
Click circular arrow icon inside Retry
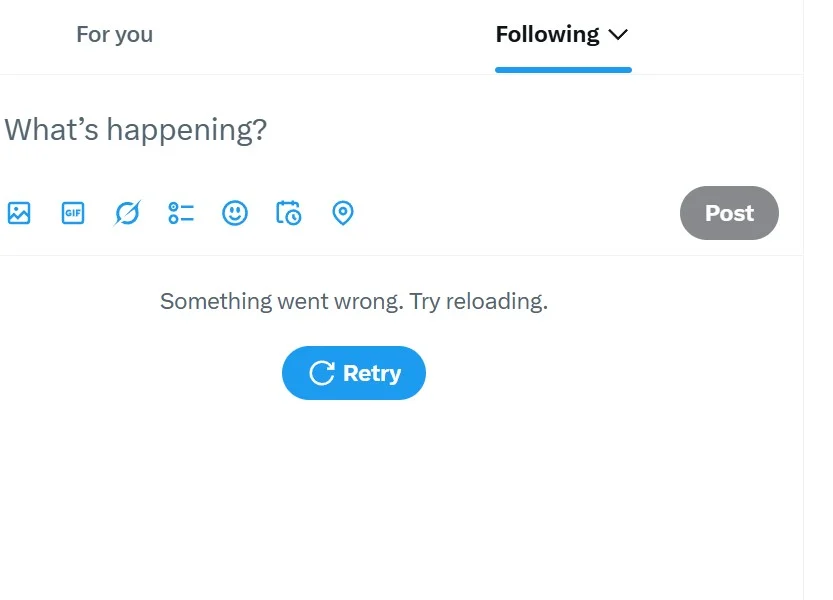tap(321, 373)
